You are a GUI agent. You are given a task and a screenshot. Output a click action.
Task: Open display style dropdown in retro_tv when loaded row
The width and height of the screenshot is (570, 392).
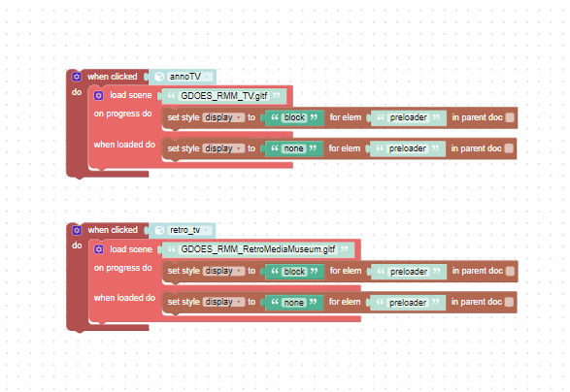coord(223,302)
